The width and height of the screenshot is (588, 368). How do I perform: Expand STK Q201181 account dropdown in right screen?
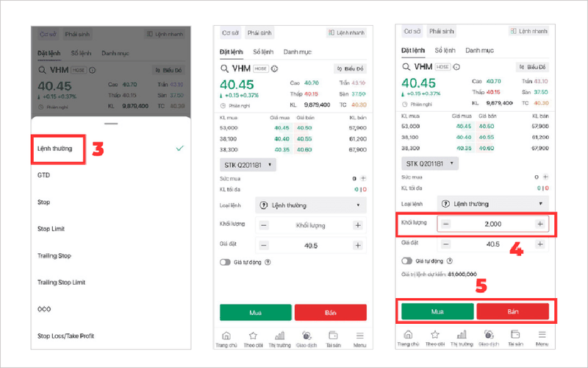click(x=430, y=163)
